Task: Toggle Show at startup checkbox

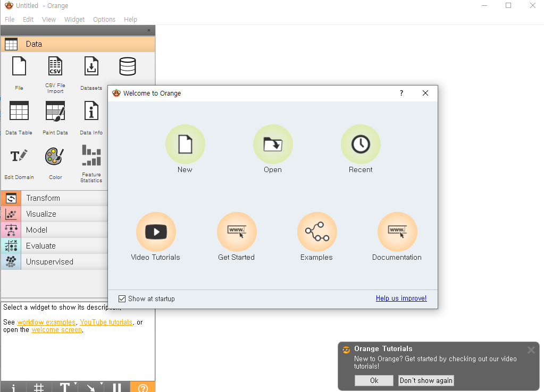Action: click(x=122, y=299)
